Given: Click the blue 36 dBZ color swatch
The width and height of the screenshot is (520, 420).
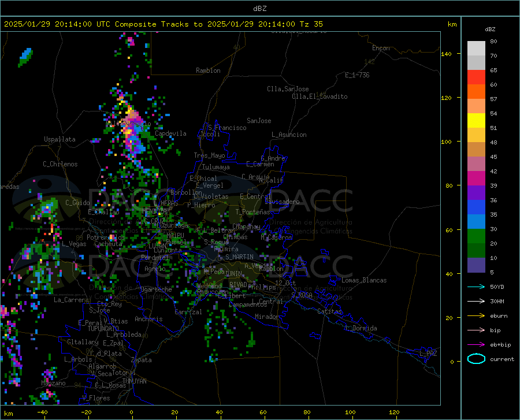Looking at the screenshot, I should (476, 207).
